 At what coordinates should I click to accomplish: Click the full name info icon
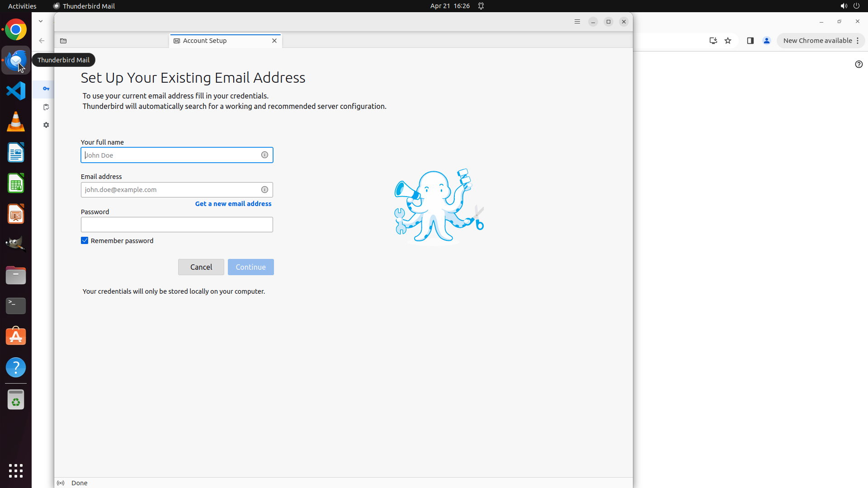[264, 155]
